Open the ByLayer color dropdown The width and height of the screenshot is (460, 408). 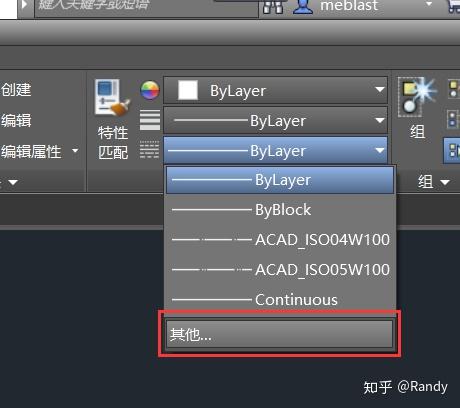click(x=275, y=90)
